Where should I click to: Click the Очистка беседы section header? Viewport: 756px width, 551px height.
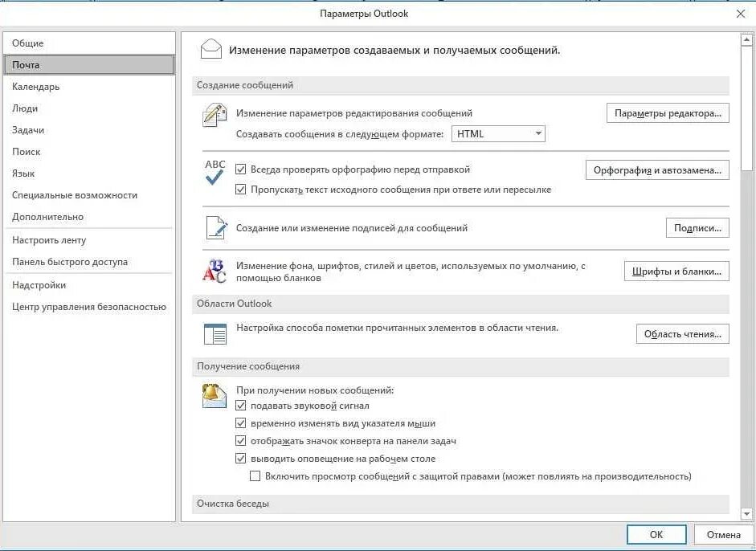tap(460, 504)
